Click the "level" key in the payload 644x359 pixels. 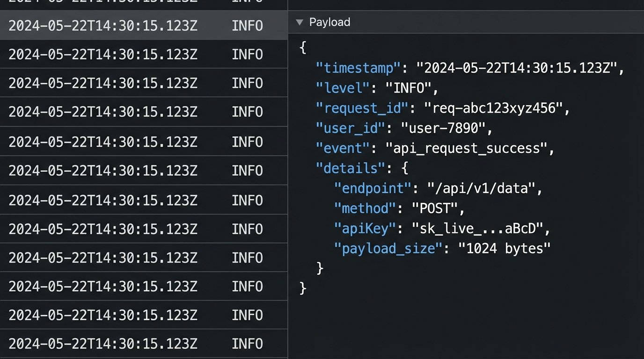coord(342,87)
